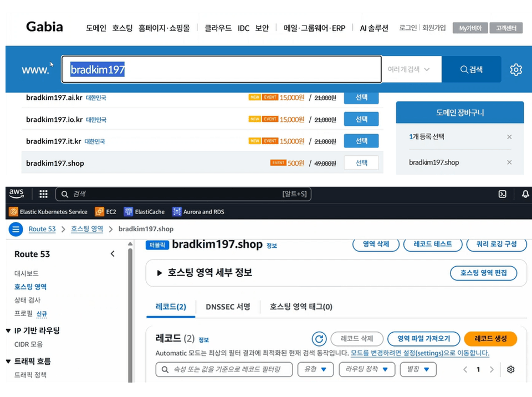Image resolution: width=532 pixels, height=397 pixels.
Task: Click the 회원가입 link
Action: click(x=434, y=28)
